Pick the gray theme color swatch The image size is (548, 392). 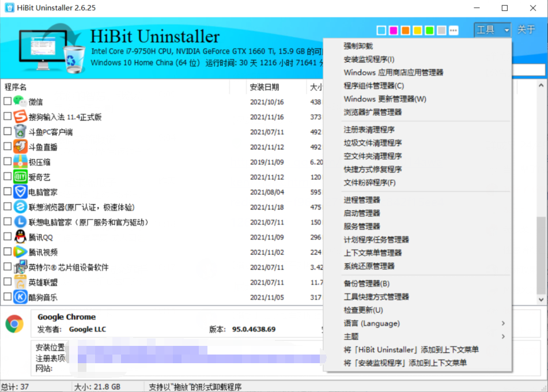441,31
